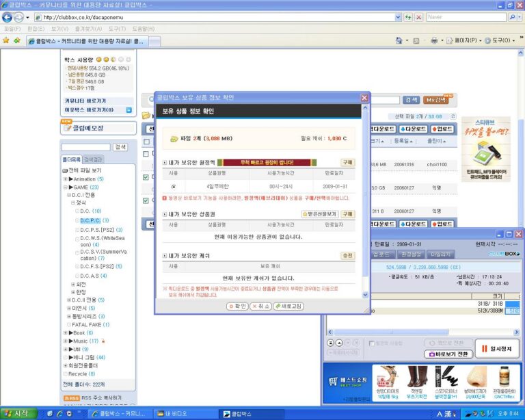Viewport: 525px width, 420px height.
Task: Click the Print icon in the command bar
Action: tap(434, 40)
